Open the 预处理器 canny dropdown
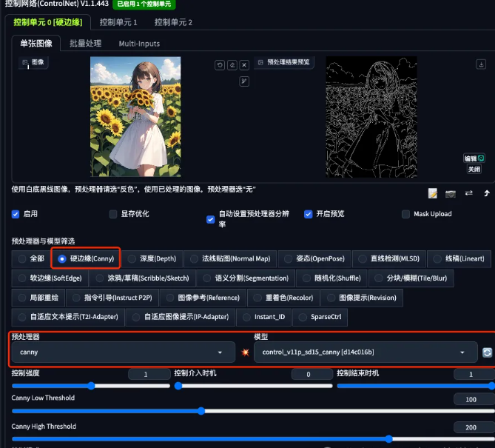This screenshot has width=495, height=448. coord(124,352)
